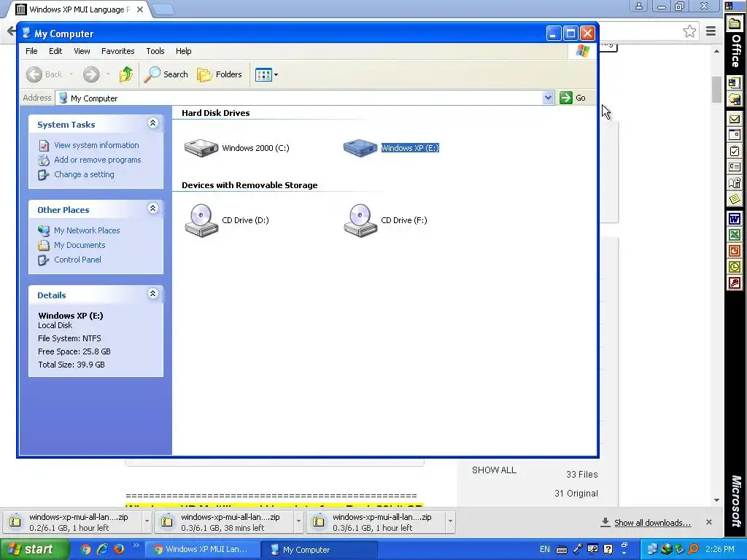The image size is (747, 560).
Task: Select the Windows 2000 (C:) drive icon
Action: 201,148
